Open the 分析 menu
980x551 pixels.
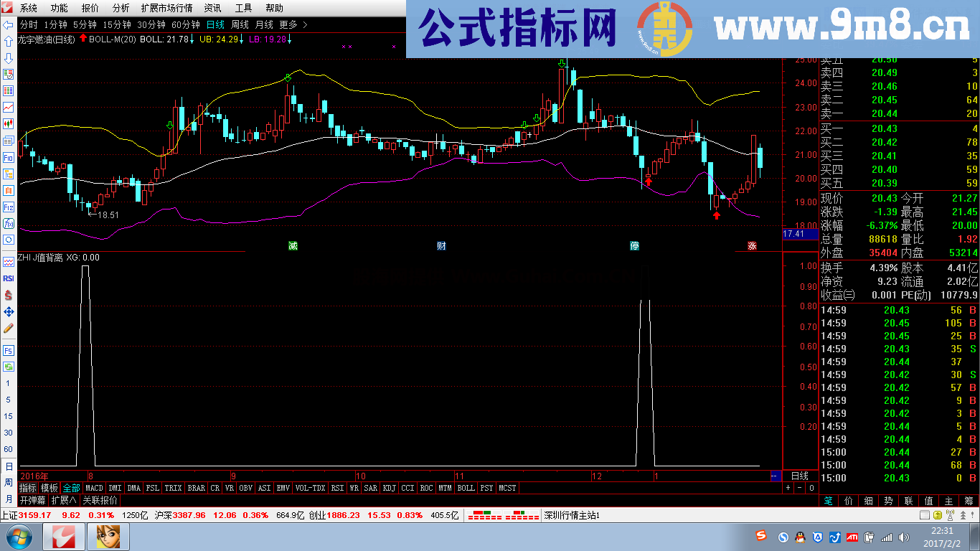(x=121, y=8)
